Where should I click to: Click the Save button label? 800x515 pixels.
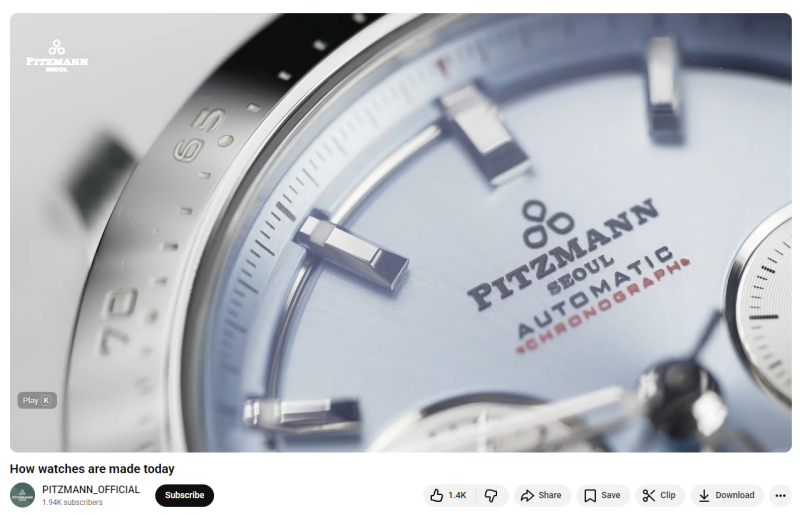click(x=611, y=495)
